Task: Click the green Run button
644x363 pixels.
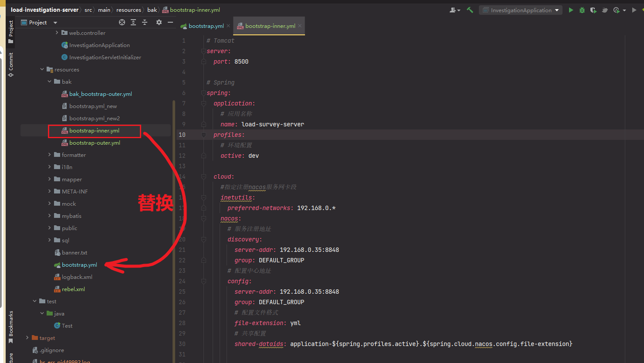Action: [571, 10]
